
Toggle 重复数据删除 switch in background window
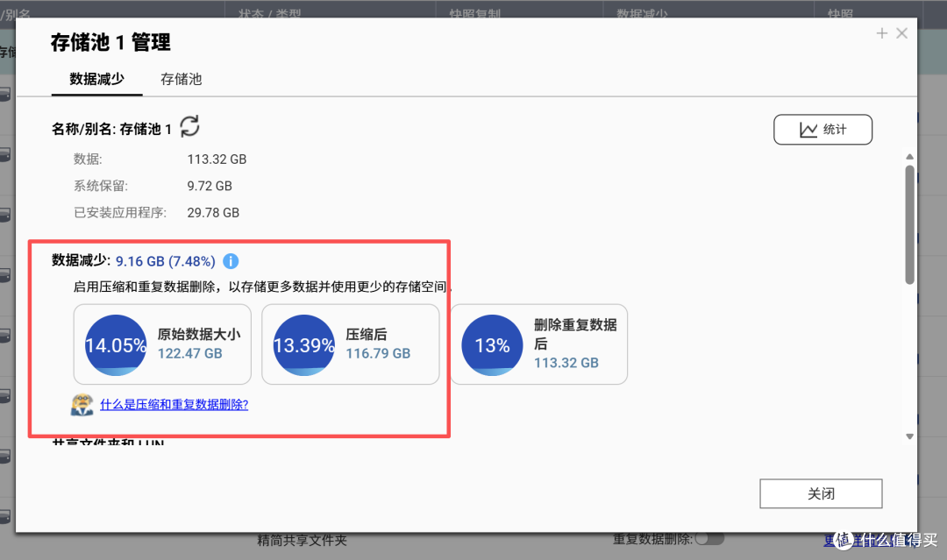(709, 538)
